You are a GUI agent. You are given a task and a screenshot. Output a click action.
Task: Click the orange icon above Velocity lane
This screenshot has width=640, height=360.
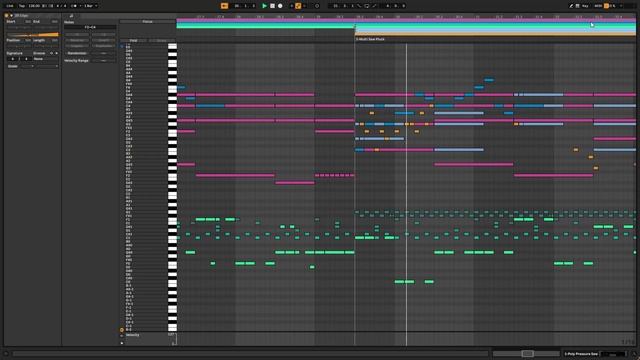coord(122,330)
